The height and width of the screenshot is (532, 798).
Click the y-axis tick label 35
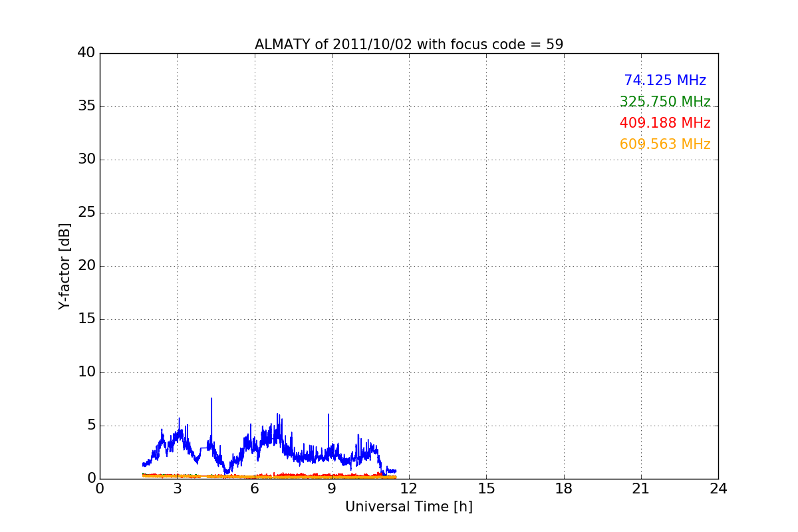pos(86,106)
